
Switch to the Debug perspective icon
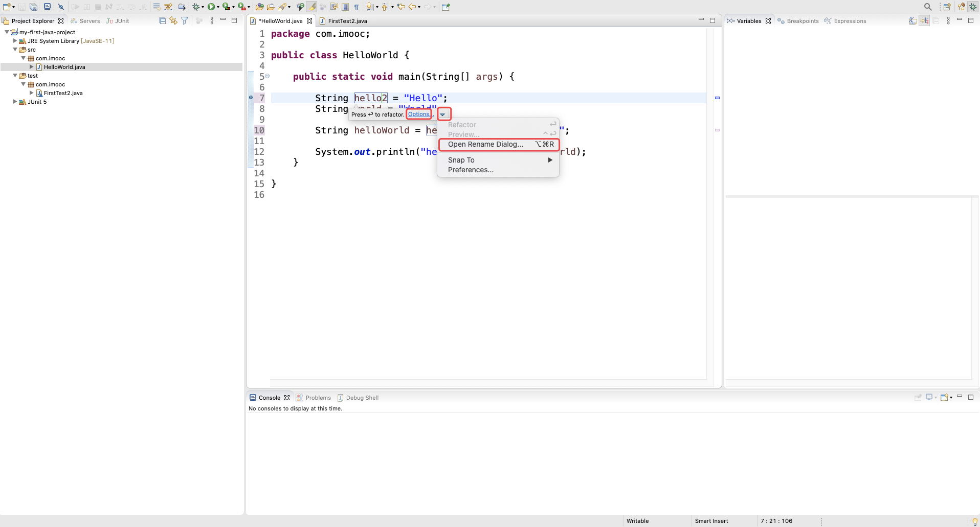click(973, 7)
